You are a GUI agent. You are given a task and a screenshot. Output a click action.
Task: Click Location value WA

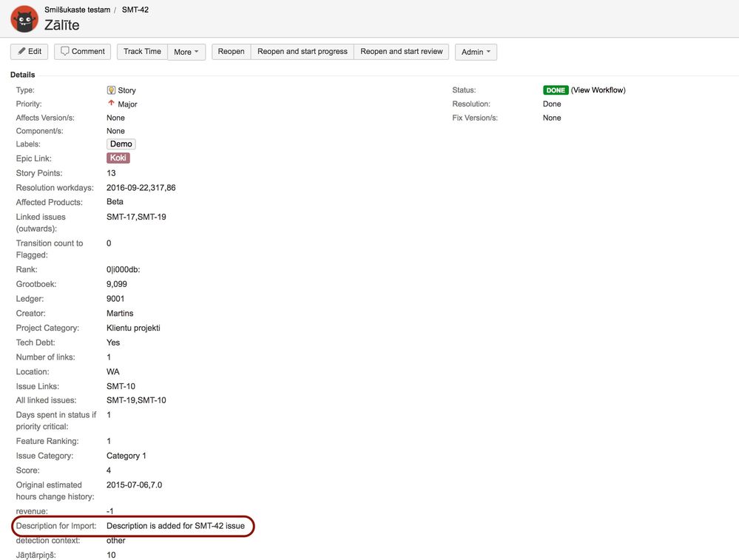click(113, 372)
